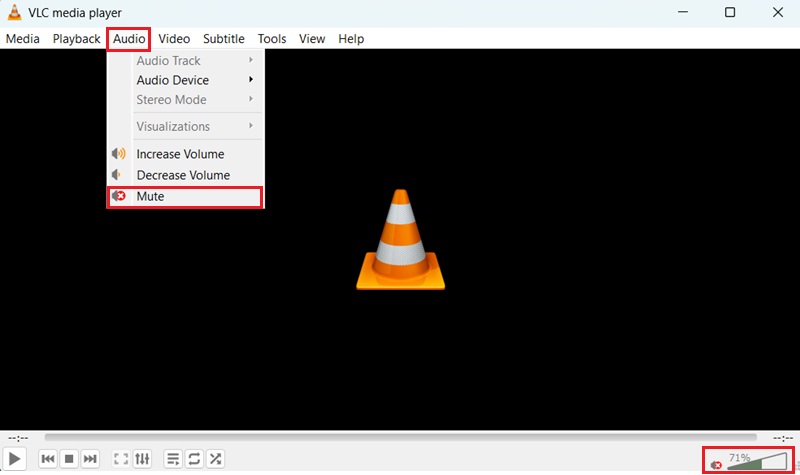Close the VLC media player window
Image resolution: width=800 pixels, height=475 pixels.
point(778,12)
